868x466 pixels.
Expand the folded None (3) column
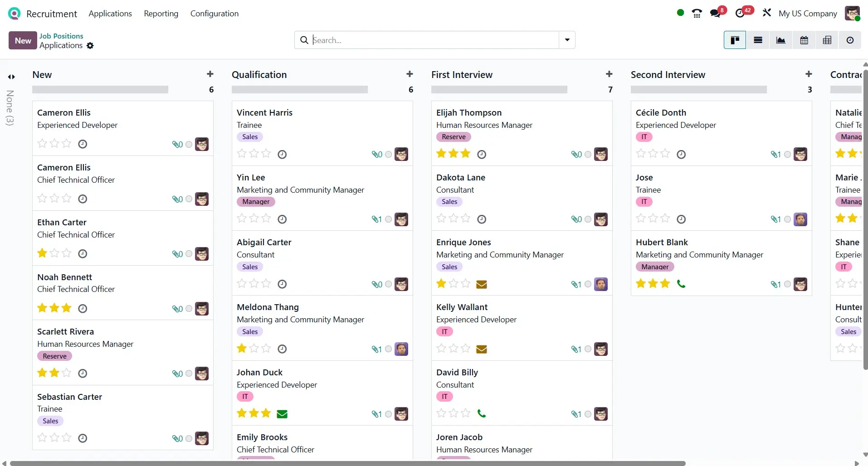11,77
